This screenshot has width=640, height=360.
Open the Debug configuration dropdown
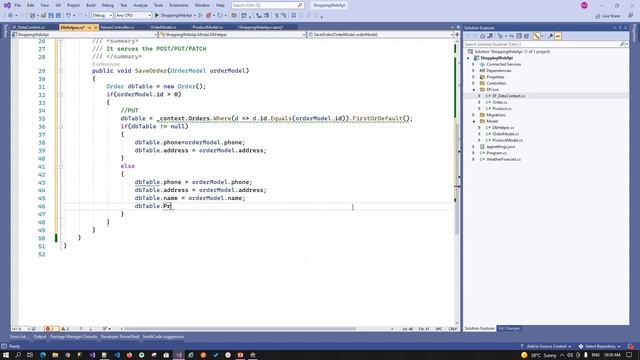[102, 15]
